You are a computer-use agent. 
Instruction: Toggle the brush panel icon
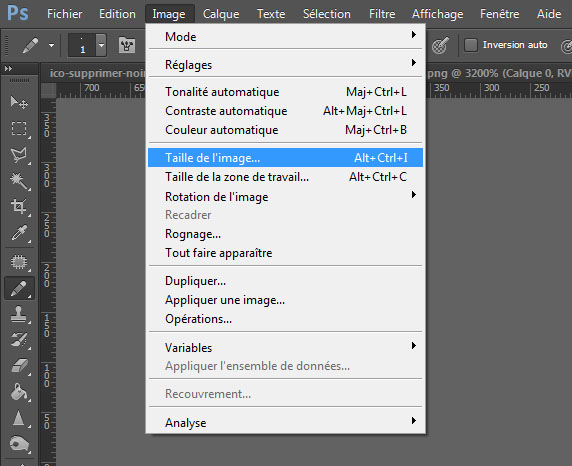[127, 46]
